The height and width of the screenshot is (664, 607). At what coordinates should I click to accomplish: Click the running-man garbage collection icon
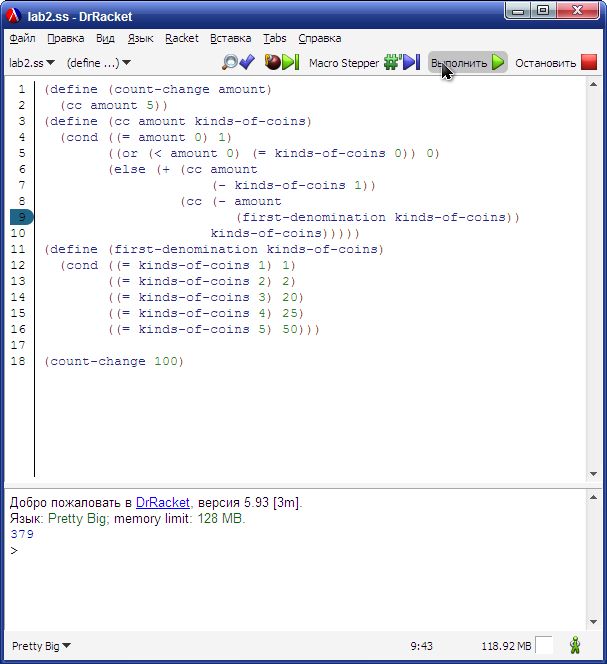tap(575, 645)
